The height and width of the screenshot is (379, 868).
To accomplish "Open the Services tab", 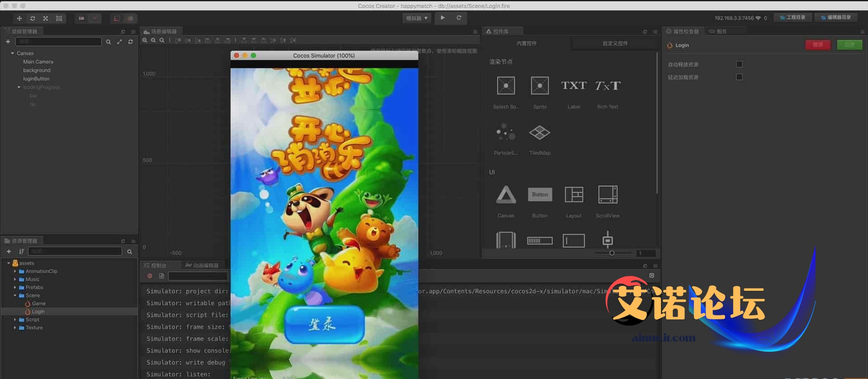I will pos(718,32).
